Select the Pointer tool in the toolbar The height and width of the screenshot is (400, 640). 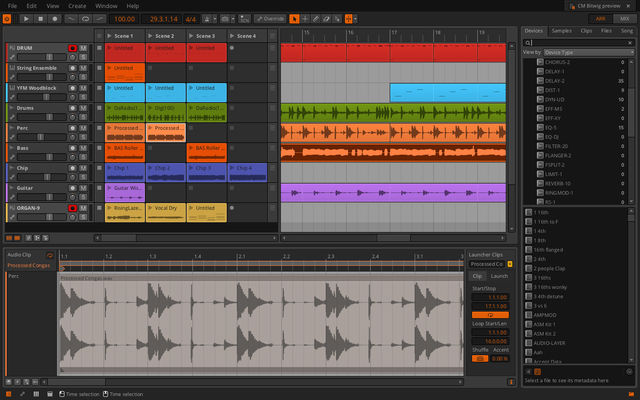(x=294, y=19)
